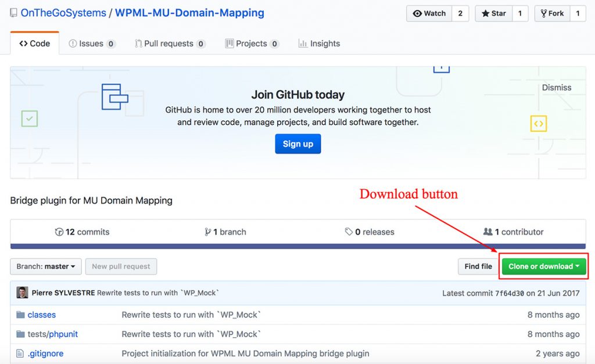The image size is (595, 364).
Task: Open the classes folder
Action: click(42, 315)
